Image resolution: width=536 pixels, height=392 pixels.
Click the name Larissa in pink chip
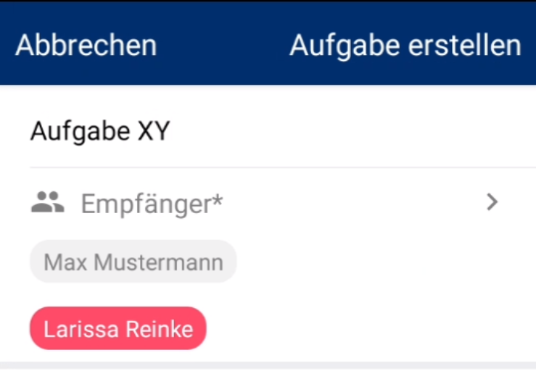point(81,329)
